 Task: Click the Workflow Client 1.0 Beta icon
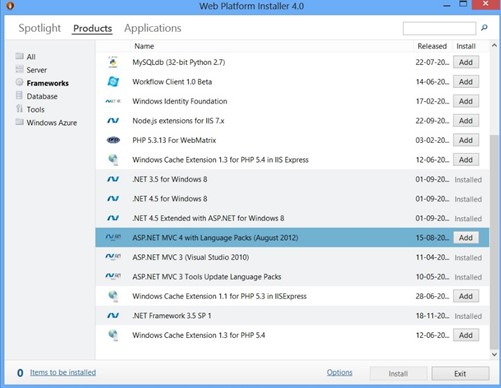coord(113,82)
